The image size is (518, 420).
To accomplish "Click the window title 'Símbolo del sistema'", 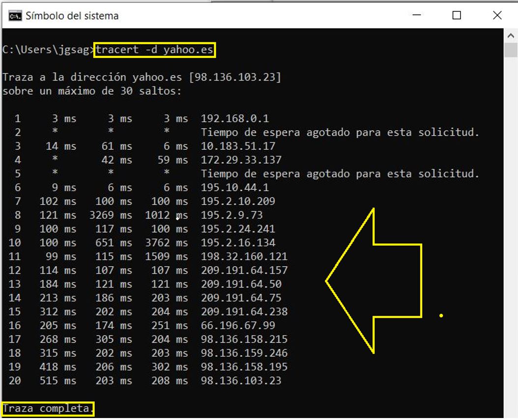I will click(x=72, y=16).
